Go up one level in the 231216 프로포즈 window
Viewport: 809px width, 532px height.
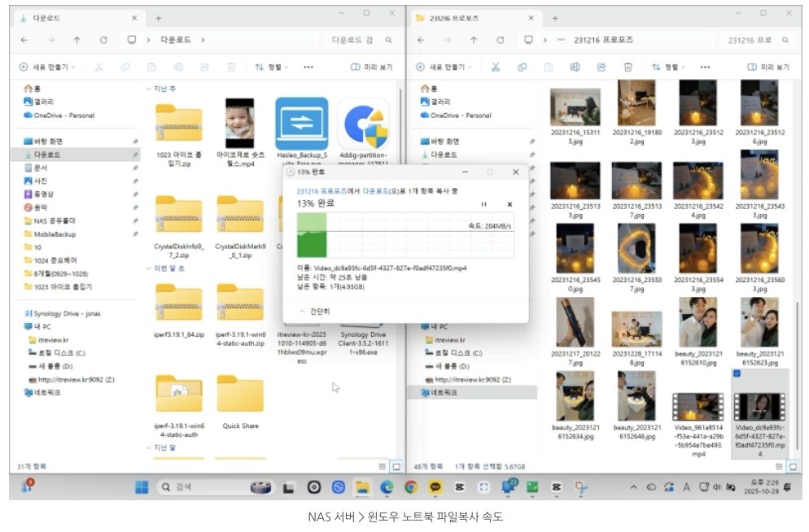click(472, 40)
